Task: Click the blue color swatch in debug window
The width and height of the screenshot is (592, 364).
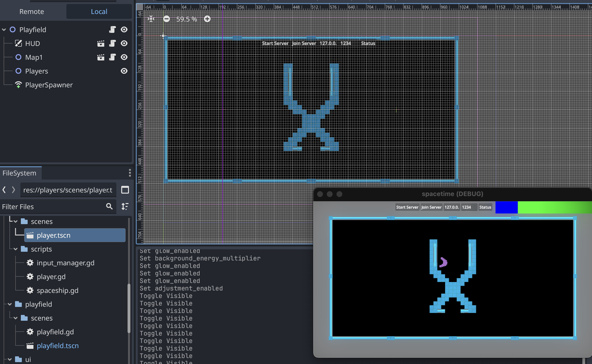Action: [506, 207]
